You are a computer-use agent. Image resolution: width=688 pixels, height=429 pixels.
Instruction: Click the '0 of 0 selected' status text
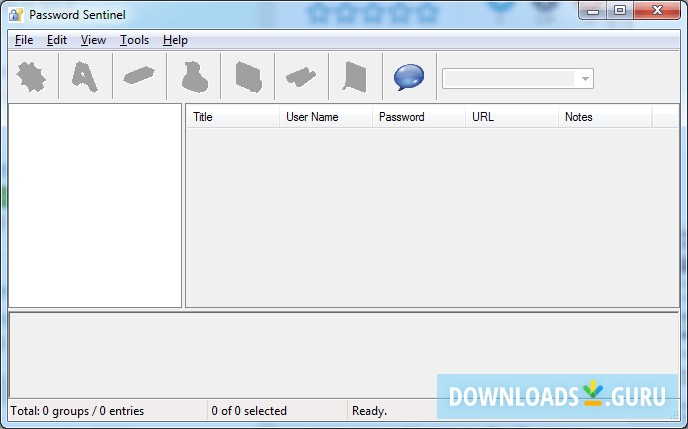coord(249,411)
